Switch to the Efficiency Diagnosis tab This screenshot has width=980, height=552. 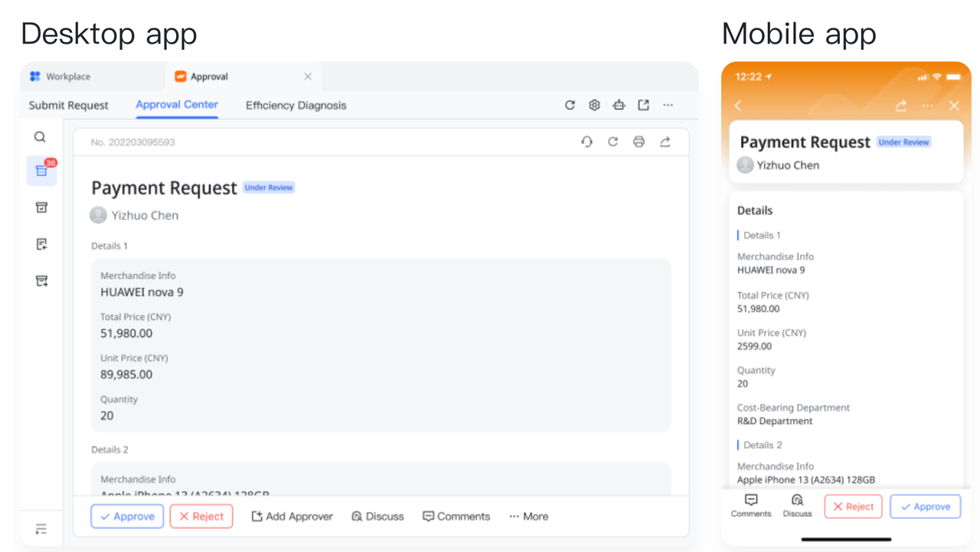click(x=296, y=106)
